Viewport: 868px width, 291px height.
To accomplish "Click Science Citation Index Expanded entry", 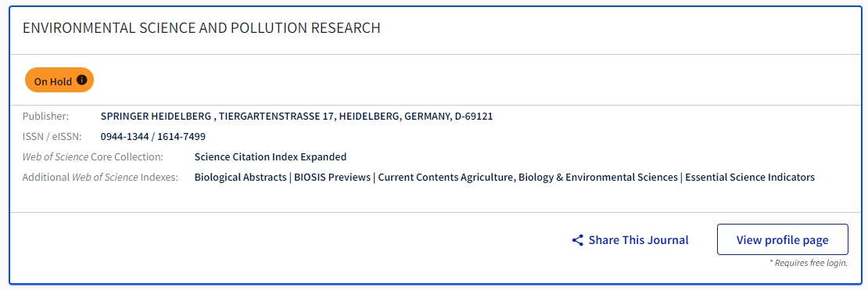I will pyautogui.click(x=270, y=157).
